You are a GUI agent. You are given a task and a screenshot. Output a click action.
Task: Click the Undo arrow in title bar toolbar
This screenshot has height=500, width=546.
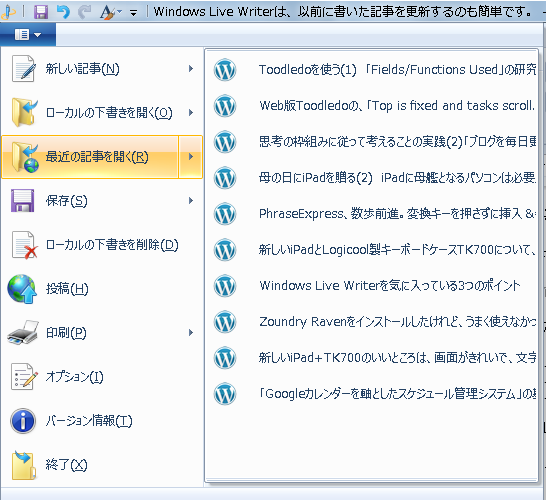coord(63,12)
